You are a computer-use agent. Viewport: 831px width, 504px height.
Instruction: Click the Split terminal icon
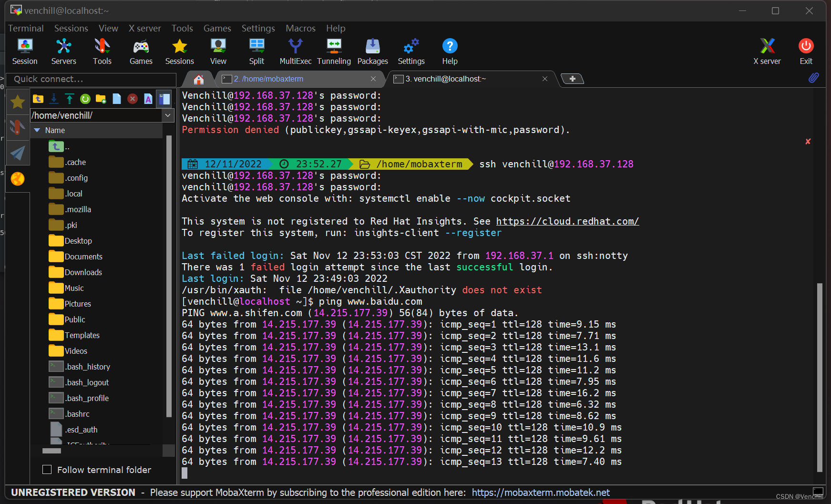click(x=256, y=51)
